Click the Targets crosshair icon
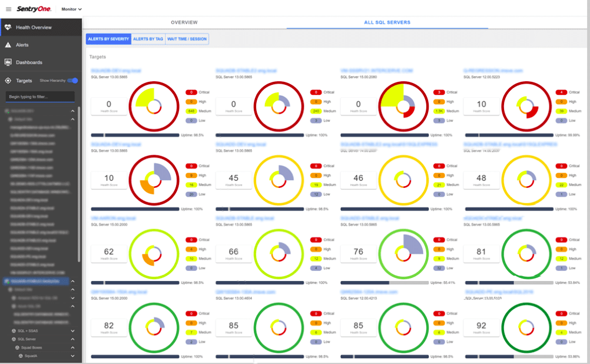This screenshot has width=590, height=364. pos(8,81)
